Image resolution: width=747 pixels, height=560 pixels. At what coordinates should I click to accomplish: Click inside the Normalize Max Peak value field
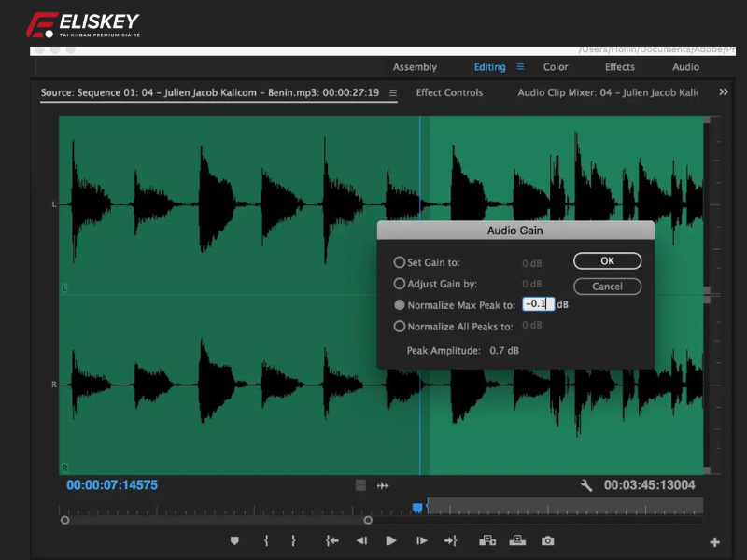click(539, 303)
